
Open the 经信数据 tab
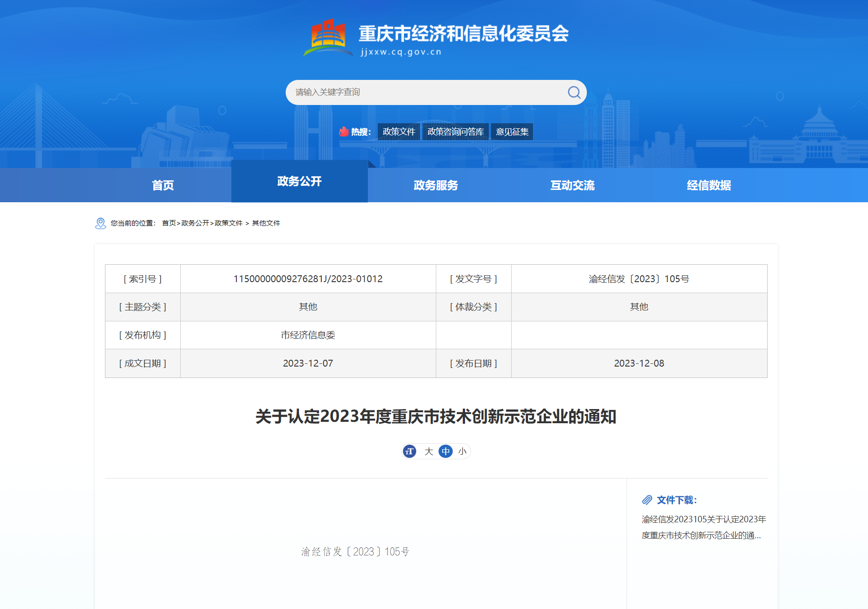point(709,185)
